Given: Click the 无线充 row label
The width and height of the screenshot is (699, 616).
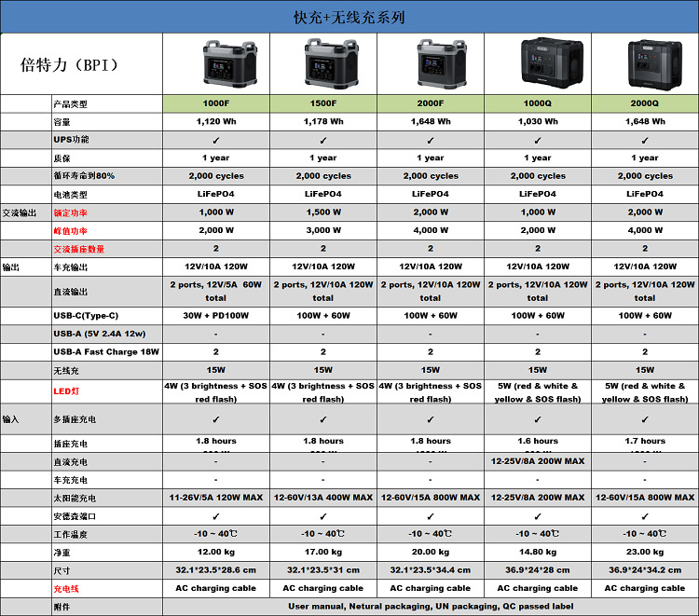Looking at the screenshot, I should coord(66,371).
